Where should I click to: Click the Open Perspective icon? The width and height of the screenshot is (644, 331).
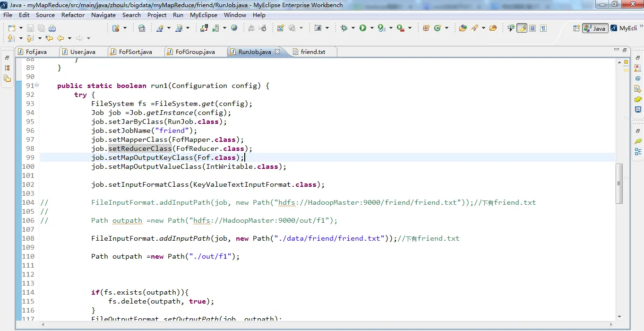pyautogui.click(x=576, y=28)
